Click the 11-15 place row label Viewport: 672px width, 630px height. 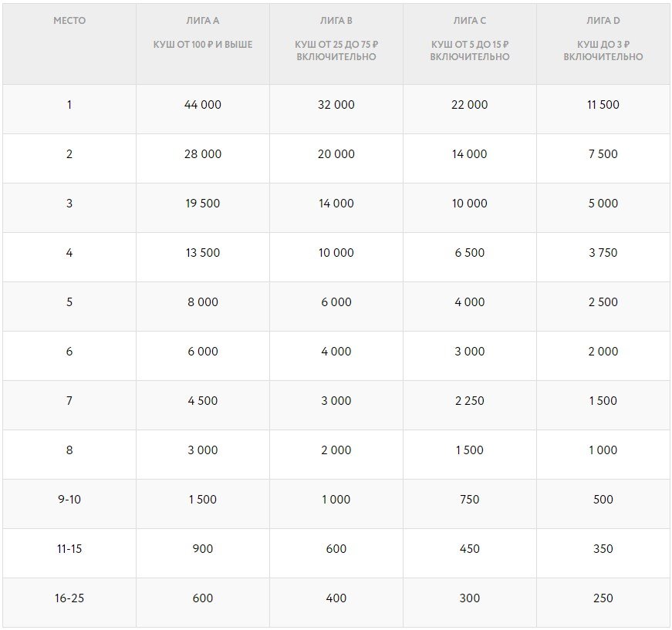tap(69, 549)
